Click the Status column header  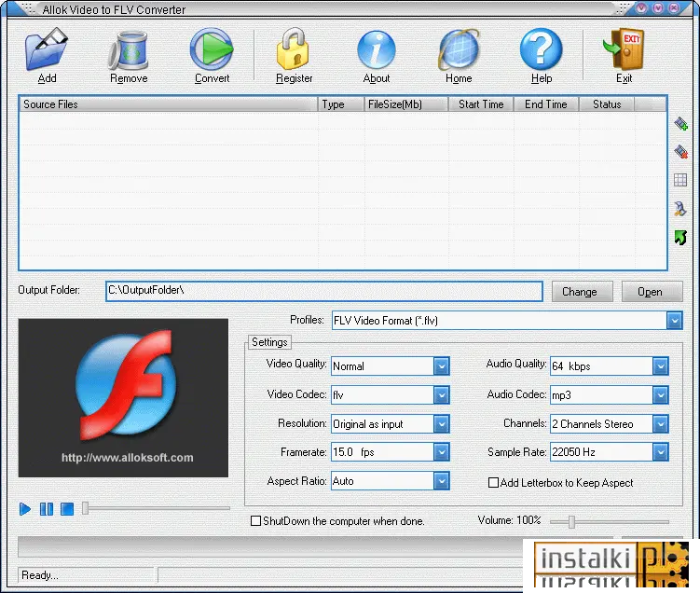click(x=607, y=104)
